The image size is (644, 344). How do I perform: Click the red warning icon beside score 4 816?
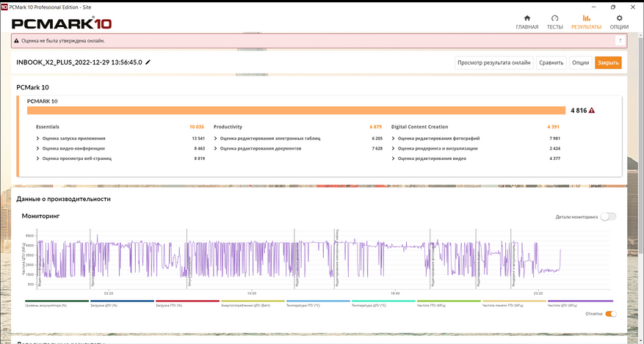[x=591, y=110]
